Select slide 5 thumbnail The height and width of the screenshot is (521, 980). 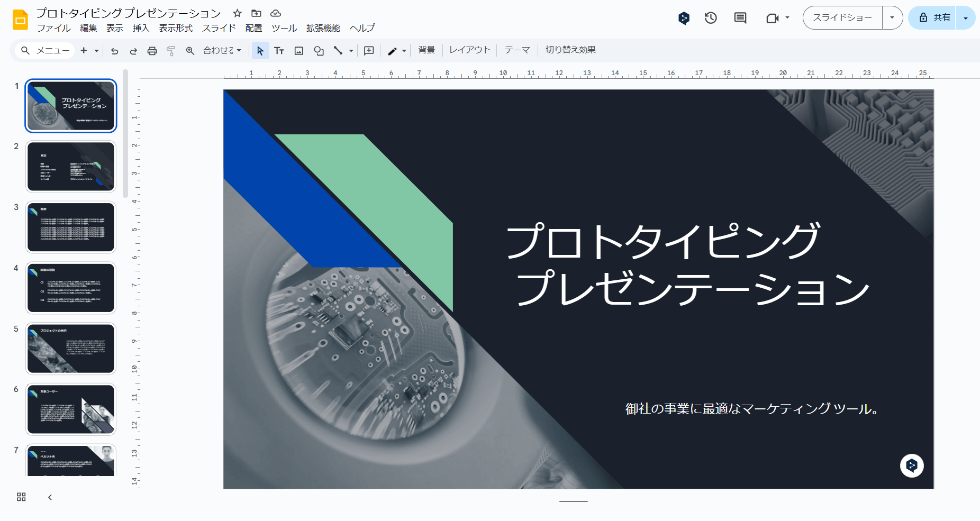[x=71, y=349]
